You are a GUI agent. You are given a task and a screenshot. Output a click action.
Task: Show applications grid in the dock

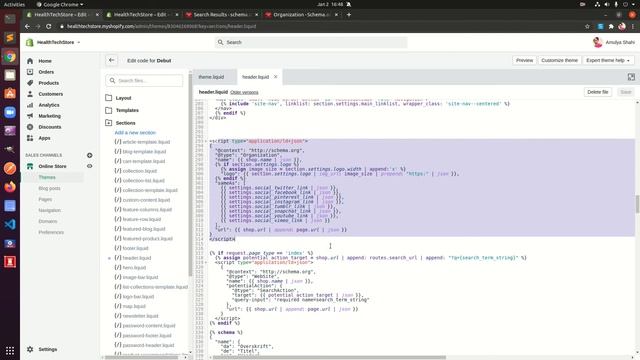coord(10,351)
